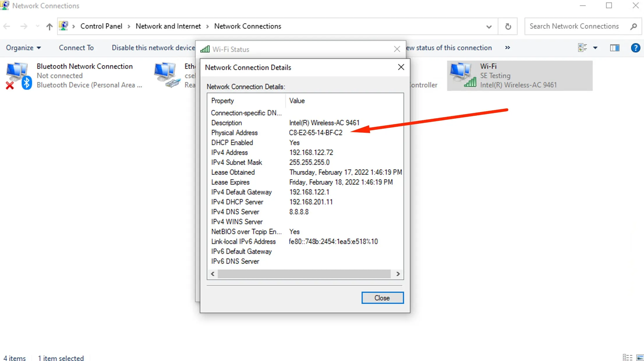The image size is (644, 361).
Task: Click Connect To in the toolbar
Action: coord(76,48)
